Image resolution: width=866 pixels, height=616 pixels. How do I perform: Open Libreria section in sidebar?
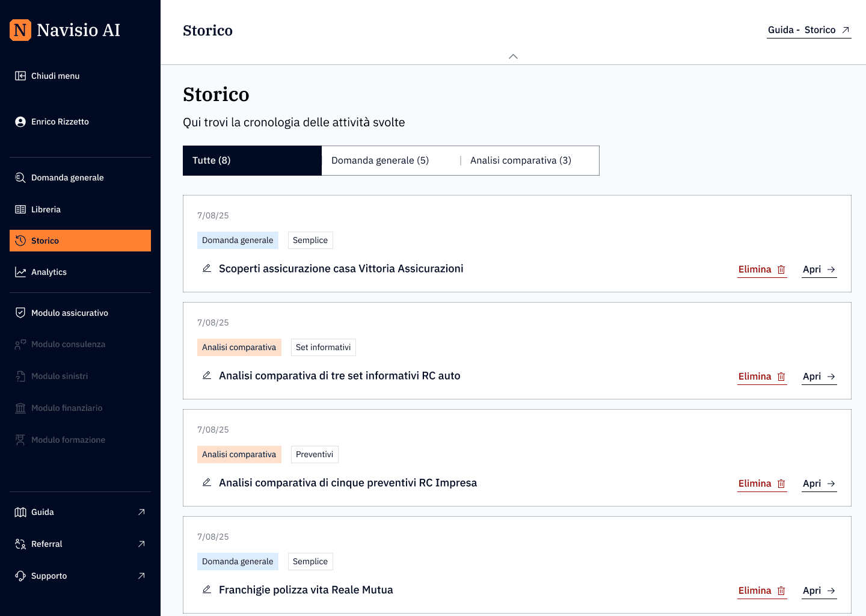point(46,209)
